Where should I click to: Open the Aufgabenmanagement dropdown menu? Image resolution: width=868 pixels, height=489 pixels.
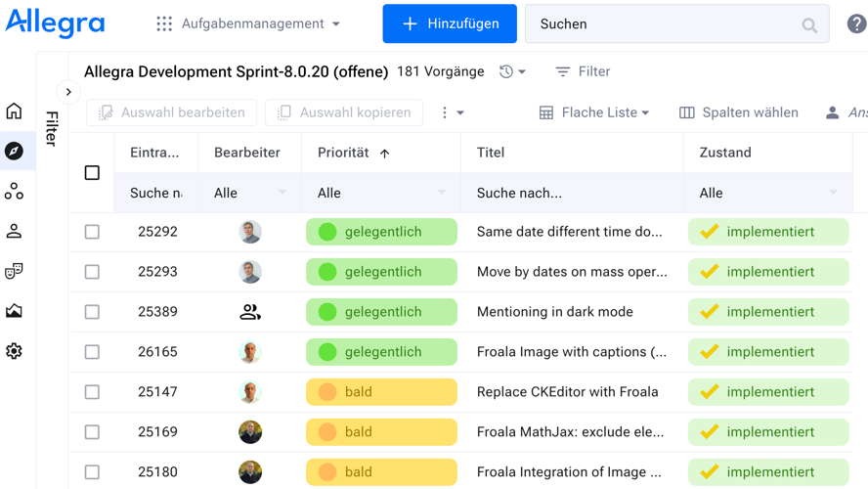tap(248, 23)
